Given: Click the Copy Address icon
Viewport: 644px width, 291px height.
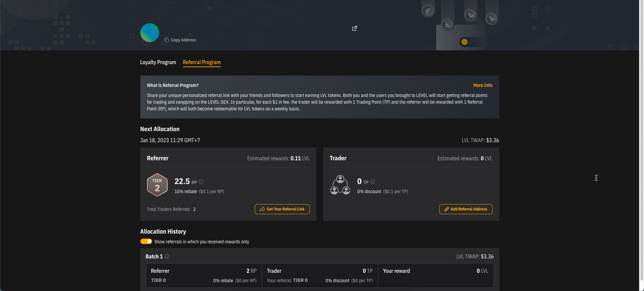Looking at the screenshot, I should (166, 40).
